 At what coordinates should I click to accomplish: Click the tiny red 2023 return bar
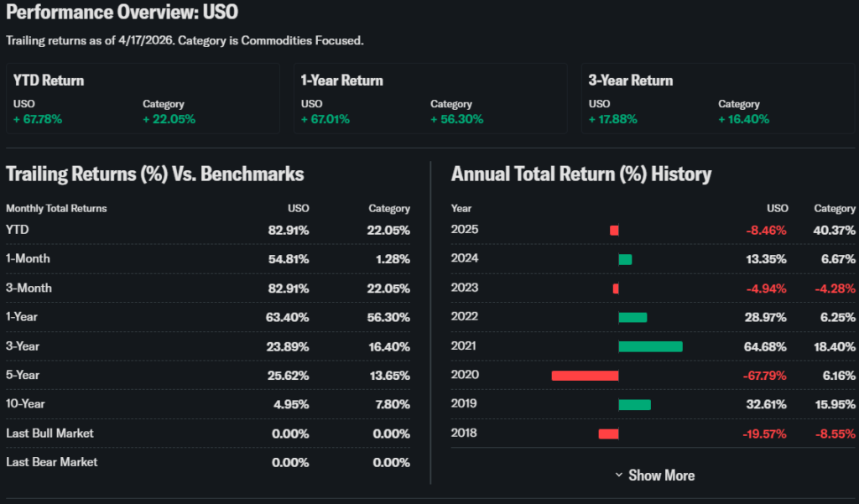616,288
